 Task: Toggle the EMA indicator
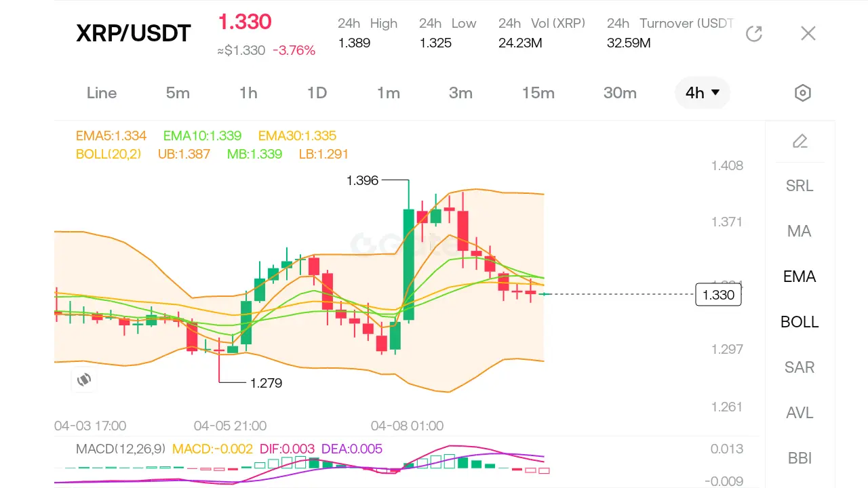click(x=800, y=277)
